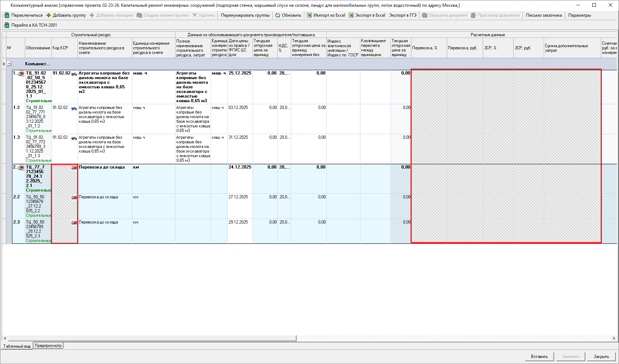619x364 pixels.
Task: Click Перенумеровать группы in the toolbar
Action: pos(245,15)
